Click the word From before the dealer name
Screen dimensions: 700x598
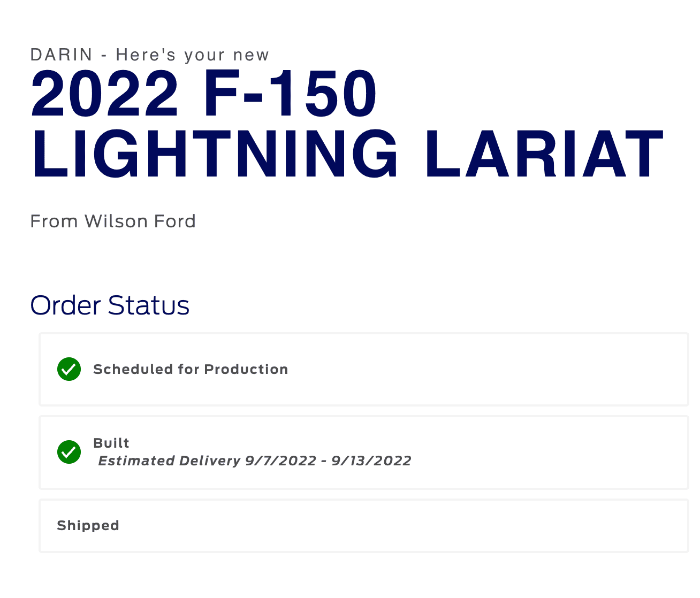tap(54, 221)
